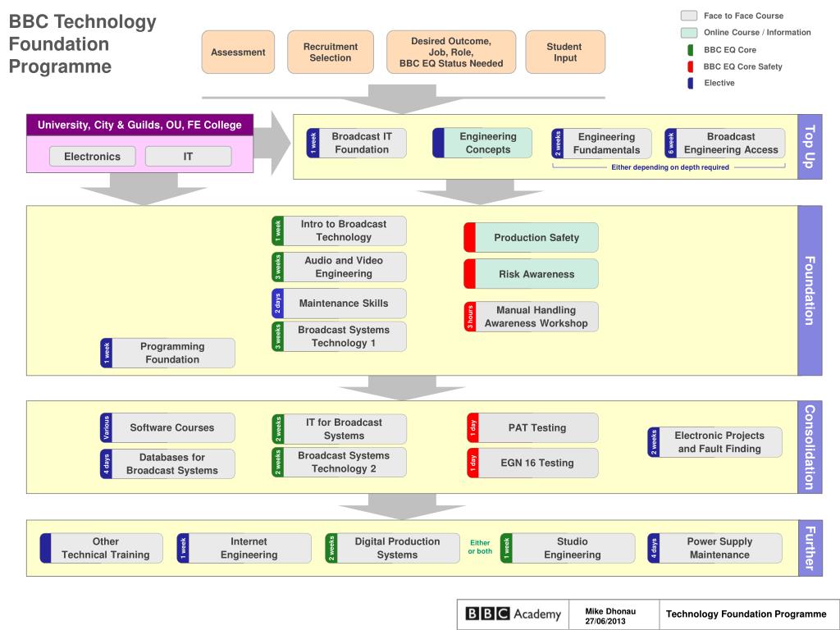840x630 pixels.
Task: Select the Student Input box
Action: [x=565, y=52]
